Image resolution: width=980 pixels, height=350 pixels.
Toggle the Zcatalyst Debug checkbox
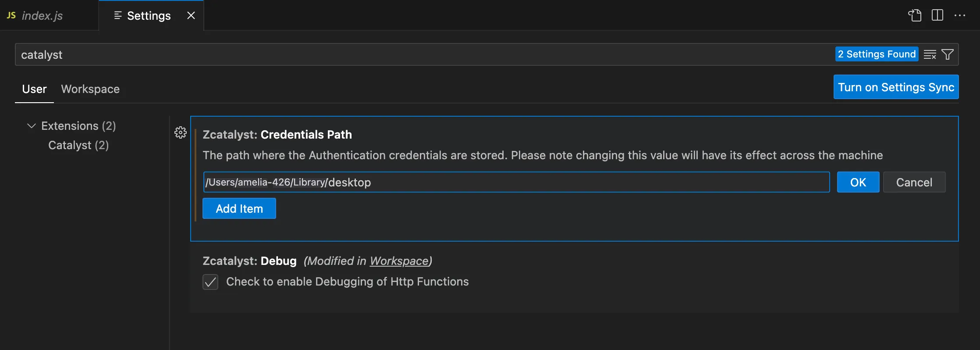(x=210, y=282)
